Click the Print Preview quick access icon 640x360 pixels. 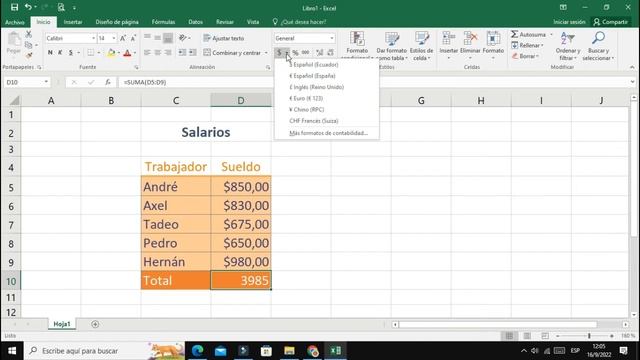click(61, 7)
